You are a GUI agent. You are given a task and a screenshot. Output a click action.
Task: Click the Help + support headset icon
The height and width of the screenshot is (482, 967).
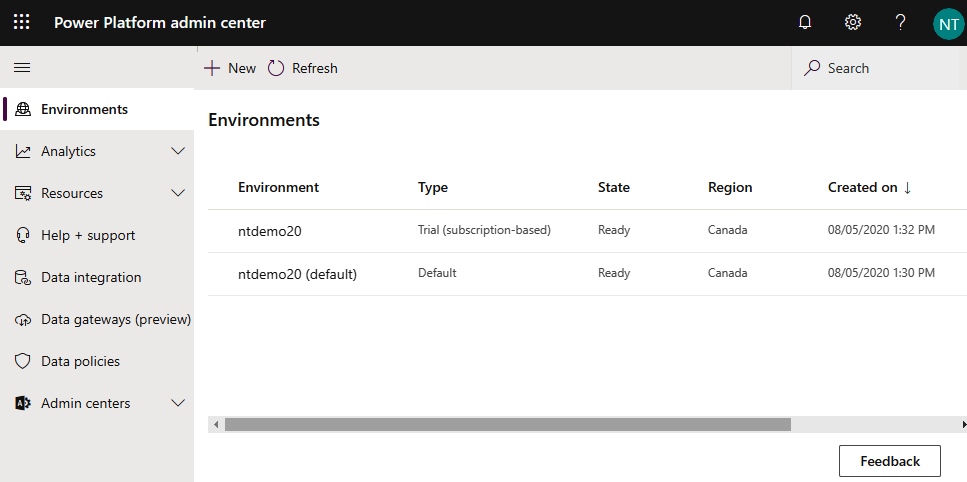23,235
